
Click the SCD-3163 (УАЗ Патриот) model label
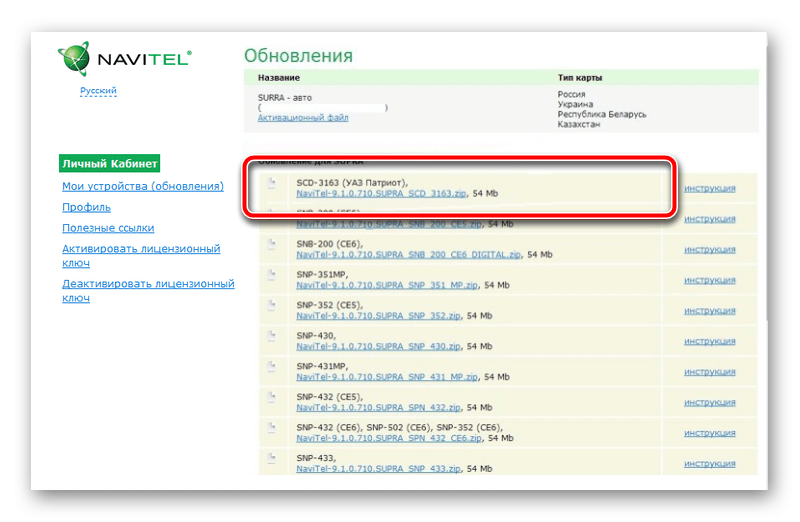(352, 183)
